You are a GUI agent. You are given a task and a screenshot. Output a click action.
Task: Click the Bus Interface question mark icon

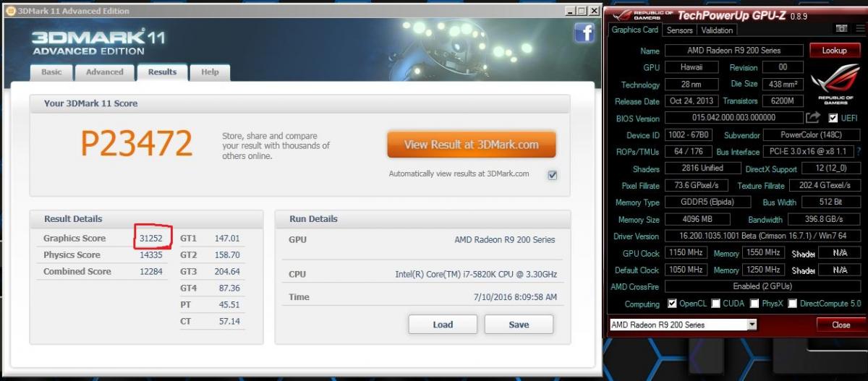click(859, 152)
